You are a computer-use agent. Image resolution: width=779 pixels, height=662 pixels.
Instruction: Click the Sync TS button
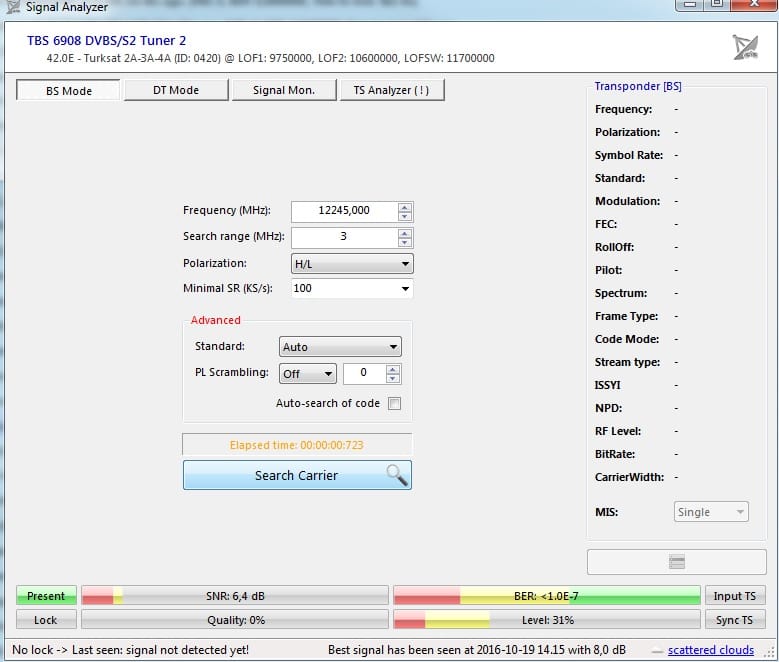(735, 620)
